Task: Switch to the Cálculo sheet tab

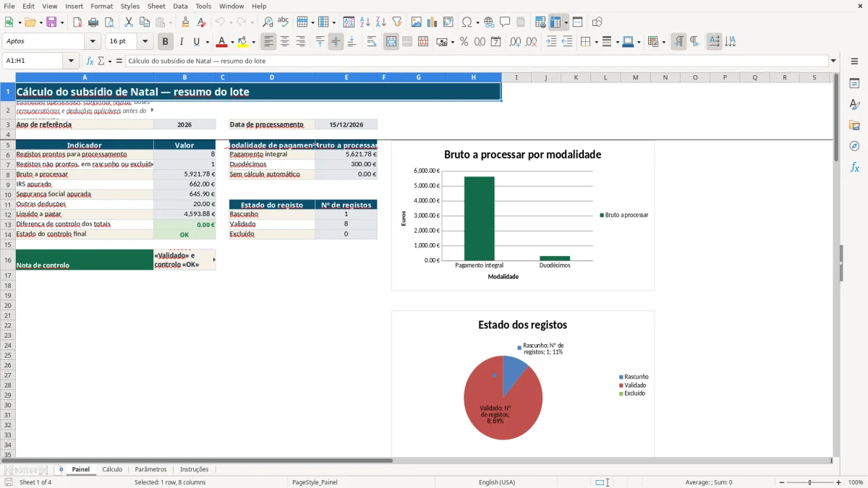Action: [x=112, y=469]
